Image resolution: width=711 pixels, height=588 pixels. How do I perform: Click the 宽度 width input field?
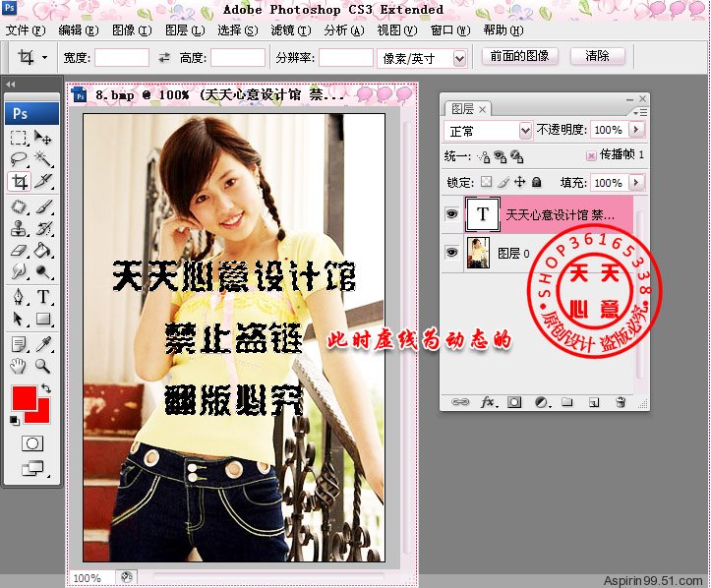point(122,58)
